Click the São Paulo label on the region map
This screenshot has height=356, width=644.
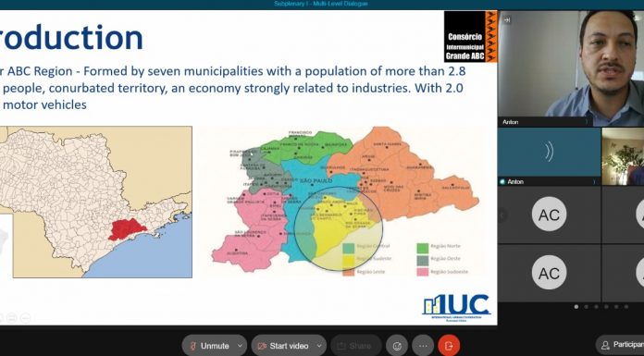316,180
